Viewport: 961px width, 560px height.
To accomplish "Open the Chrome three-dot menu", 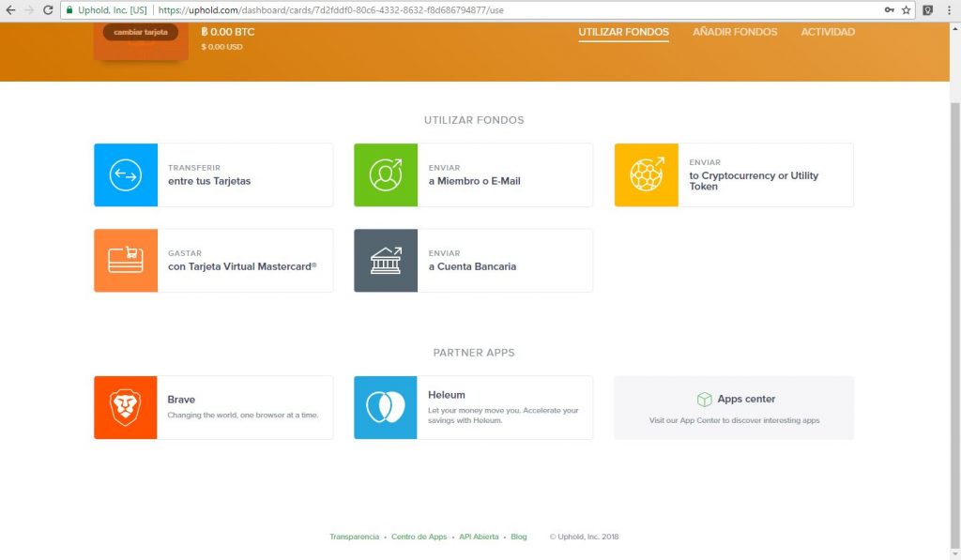I will [x=949, y=9].
